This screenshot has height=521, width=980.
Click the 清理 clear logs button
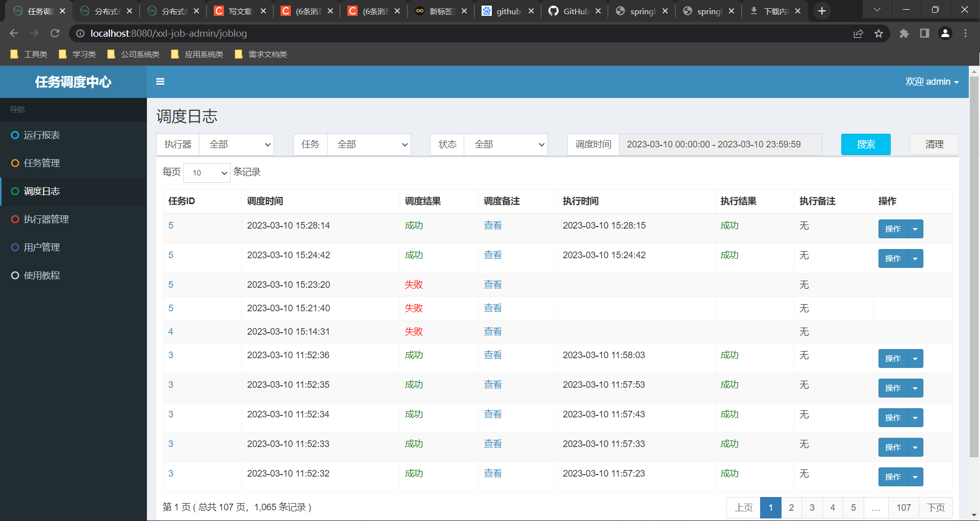pos(934,144)
